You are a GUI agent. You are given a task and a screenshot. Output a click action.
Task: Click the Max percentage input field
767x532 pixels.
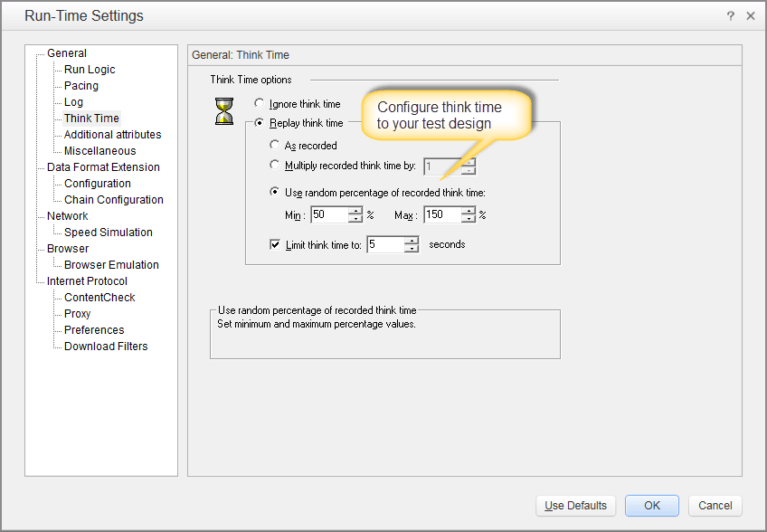pyautogui.click(x=442, y=215)
